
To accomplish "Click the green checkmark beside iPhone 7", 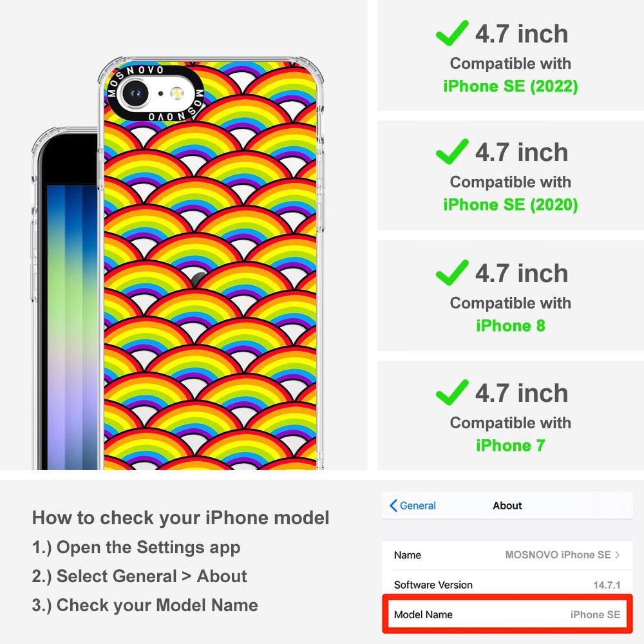I will tap(452, 392).
